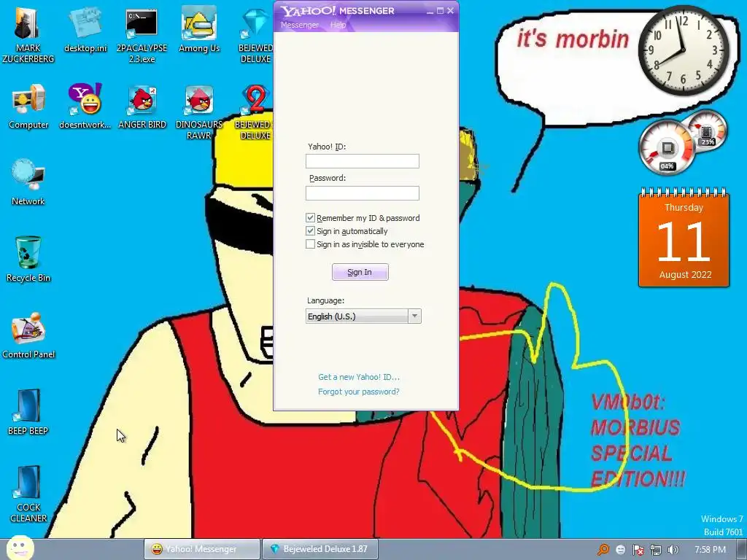The width and height of the screenshot is (747, 560).
Task: Click the Thursday 11 calendar gadget
Action: pyautogui.click(x=684, y=238)
